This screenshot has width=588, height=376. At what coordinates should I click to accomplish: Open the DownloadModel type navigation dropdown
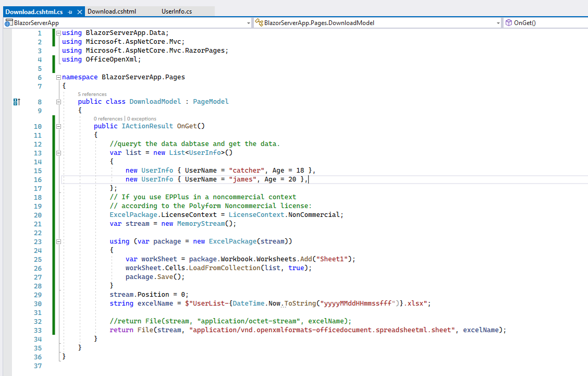498,23
